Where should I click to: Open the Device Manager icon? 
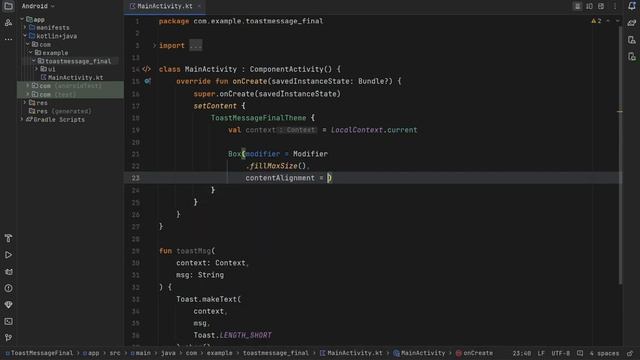tap(632, 40)
